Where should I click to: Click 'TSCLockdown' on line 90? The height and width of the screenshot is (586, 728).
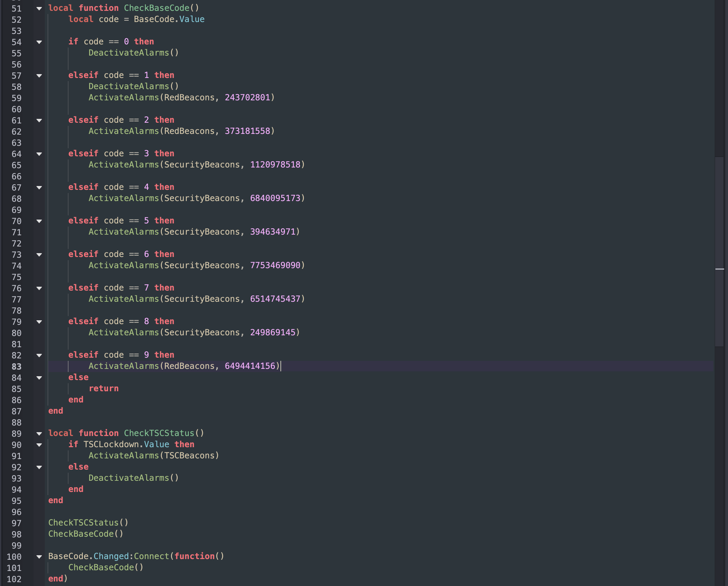tap(111, 444)
